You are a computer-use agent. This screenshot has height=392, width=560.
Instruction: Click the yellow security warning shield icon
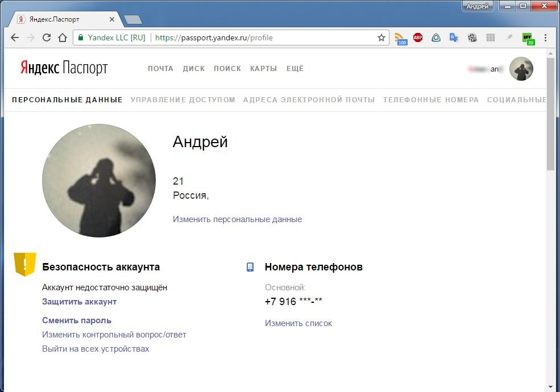coord(25,264)
